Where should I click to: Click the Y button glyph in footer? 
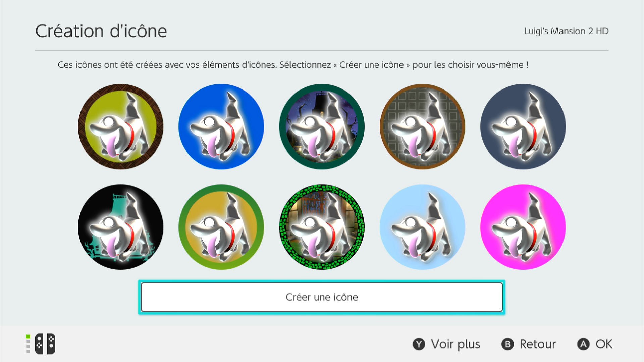419,344
